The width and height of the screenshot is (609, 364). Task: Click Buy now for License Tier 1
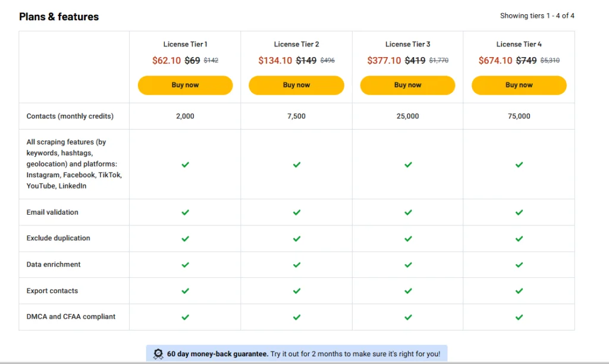185,85
